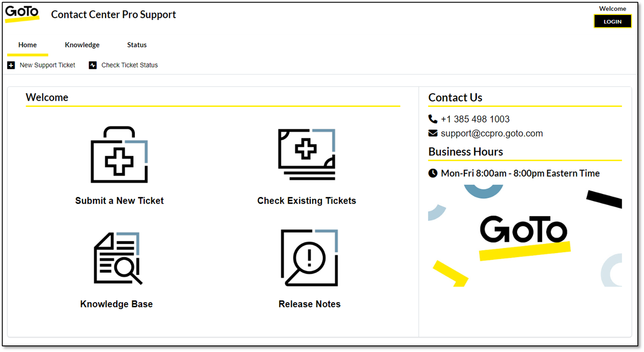The image size is (644, 352).
Task: Open the Submit a New Ticket briefcase icon
Action: (119, 154)
